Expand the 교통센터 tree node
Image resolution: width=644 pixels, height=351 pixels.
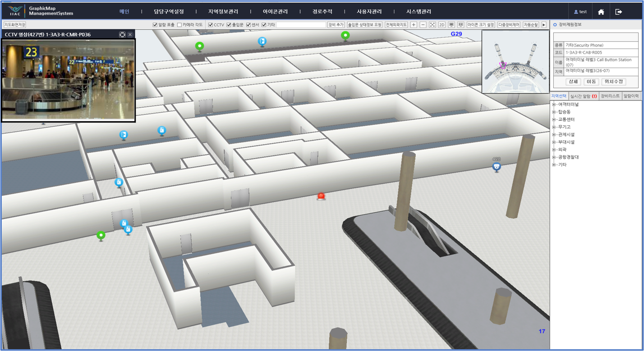tap(554, 119)
